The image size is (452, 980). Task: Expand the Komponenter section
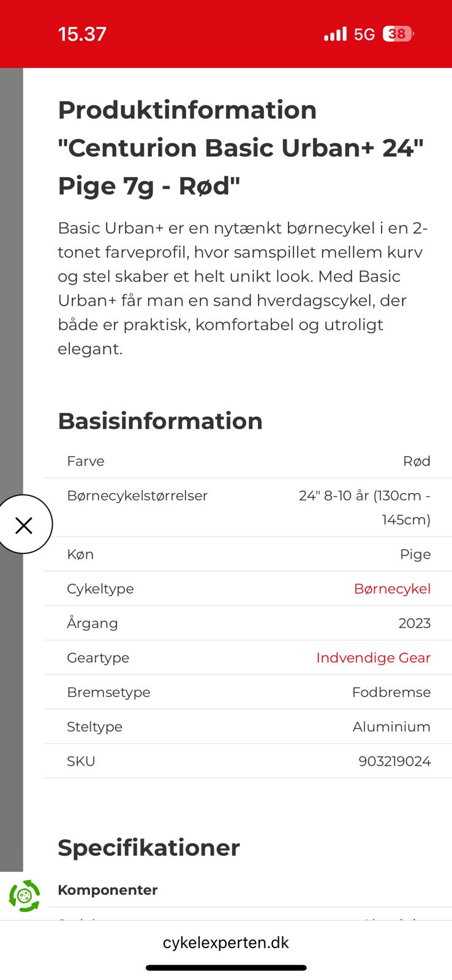pos(108,890)
